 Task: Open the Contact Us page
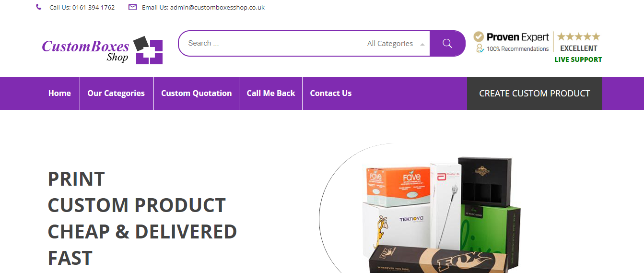click(x=331, y=93)
